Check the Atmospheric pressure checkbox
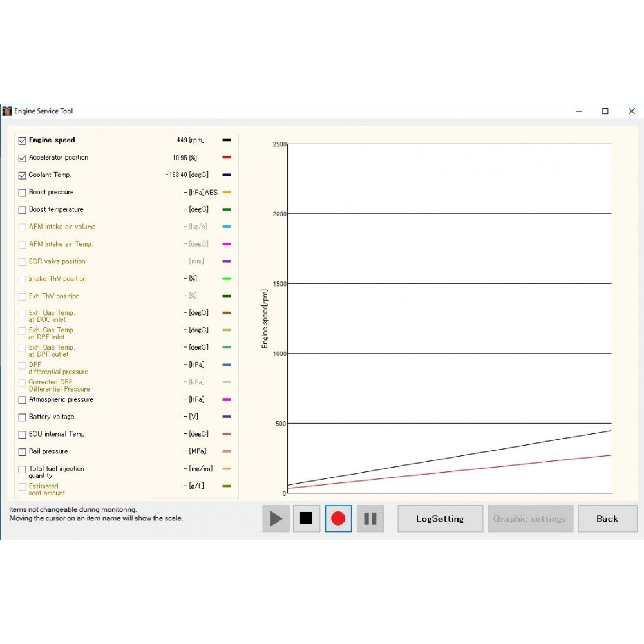This screenshot has width=644, height=644. (22, 399)
